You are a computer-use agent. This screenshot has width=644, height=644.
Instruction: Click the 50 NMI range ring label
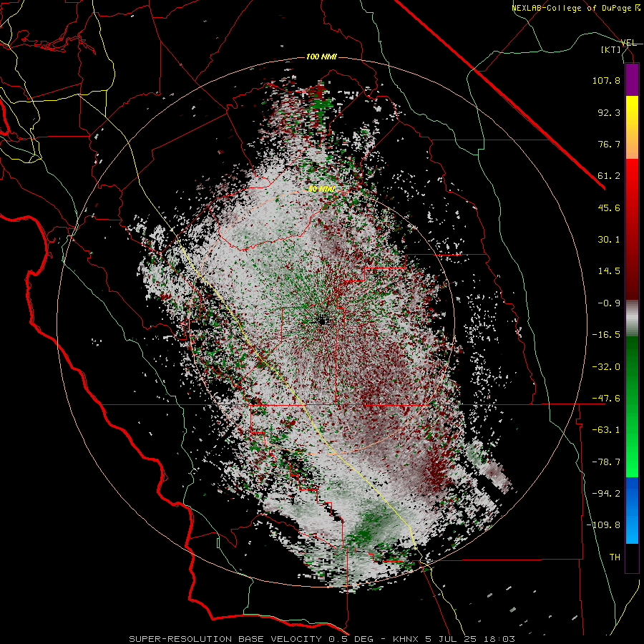point(321,189)
